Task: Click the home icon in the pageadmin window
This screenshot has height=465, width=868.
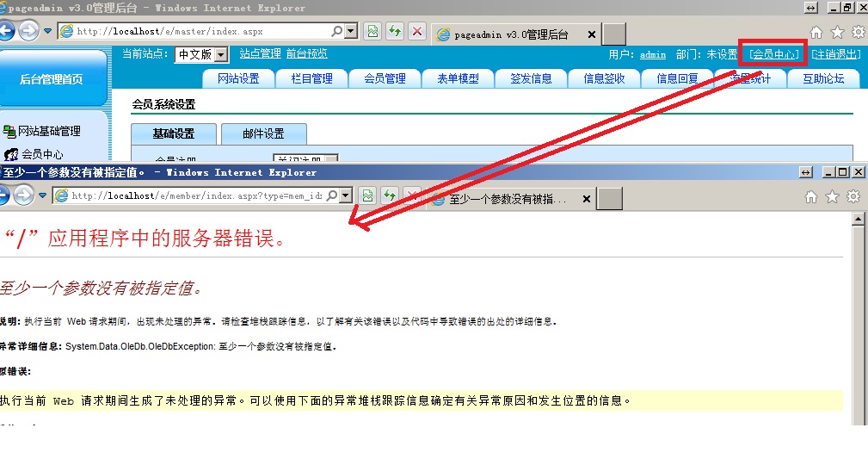Action: [816, 33]
